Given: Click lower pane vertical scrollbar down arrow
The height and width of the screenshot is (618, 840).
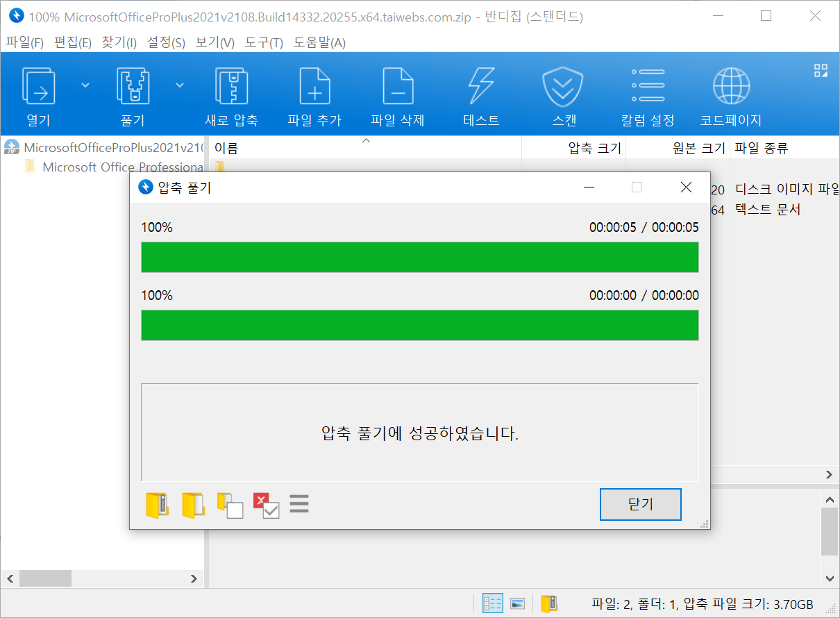Looking at the screenshot, I should pyautogui.click(x=830, y=578).
